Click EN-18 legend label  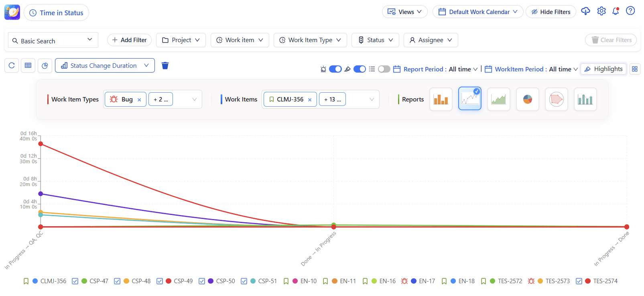[467, 281]
